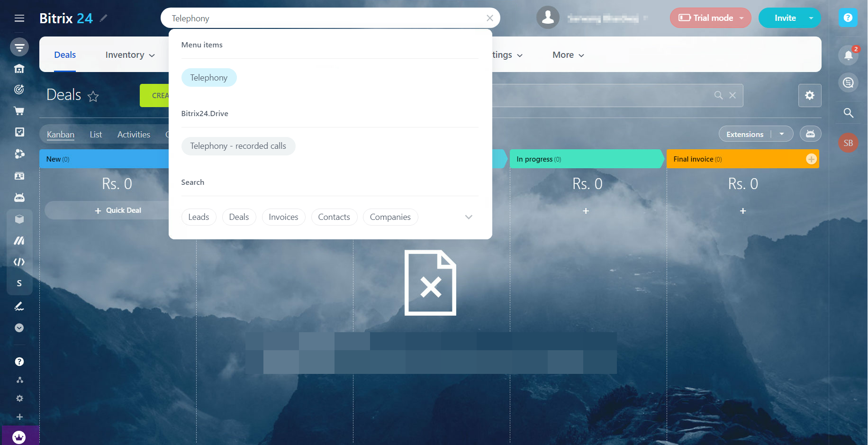
Task: Click the Extensions button
Action: pos(745,134)
